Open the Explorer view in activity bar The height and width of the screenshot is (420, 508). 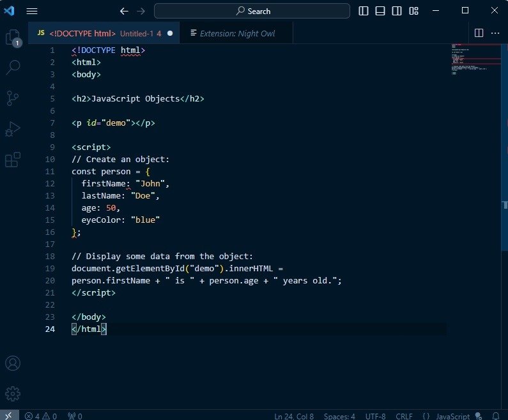click(13, 38)
